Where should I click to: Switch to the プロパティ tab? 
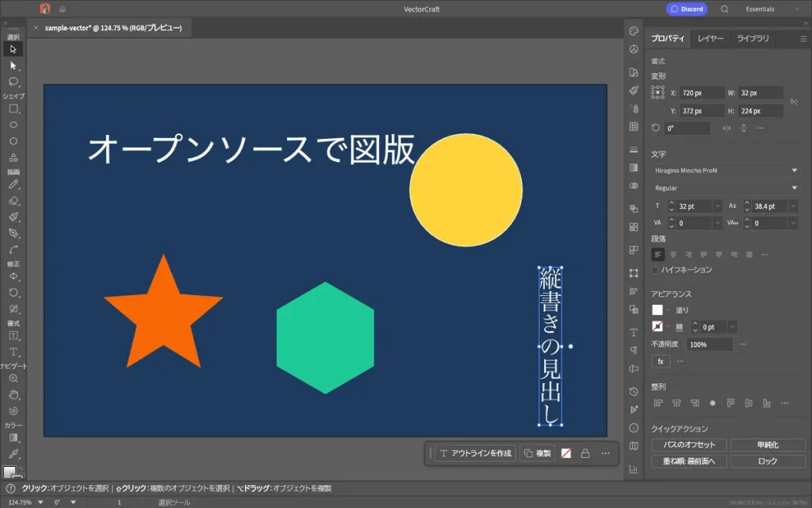click(668, 38)
